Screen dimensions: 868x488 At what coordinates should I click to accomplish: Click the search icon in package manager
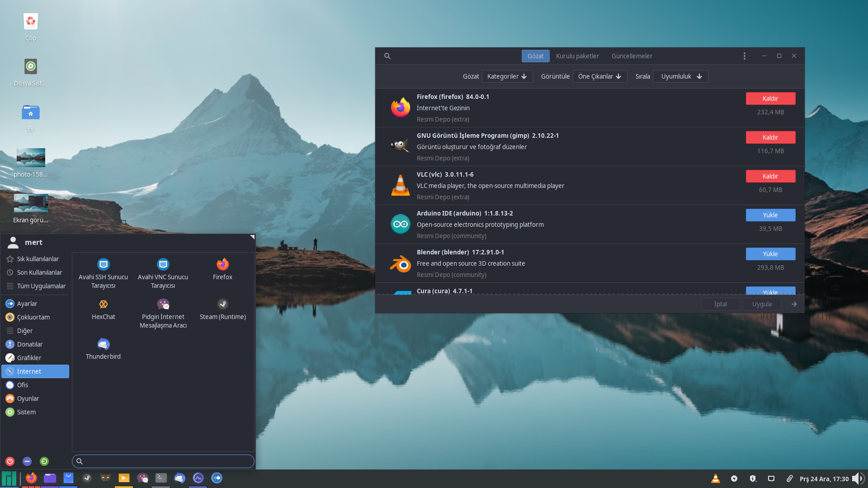tap(387, 56)
